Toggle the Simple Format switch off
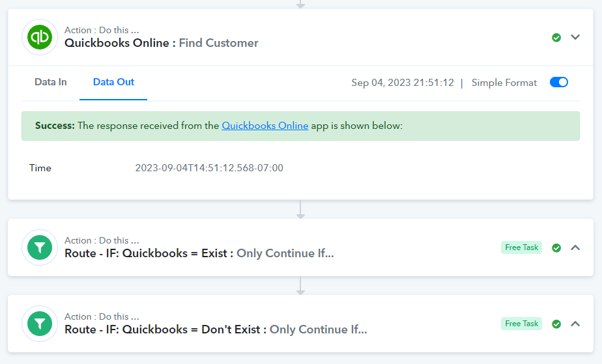602x364 pixels. point(558,83)
